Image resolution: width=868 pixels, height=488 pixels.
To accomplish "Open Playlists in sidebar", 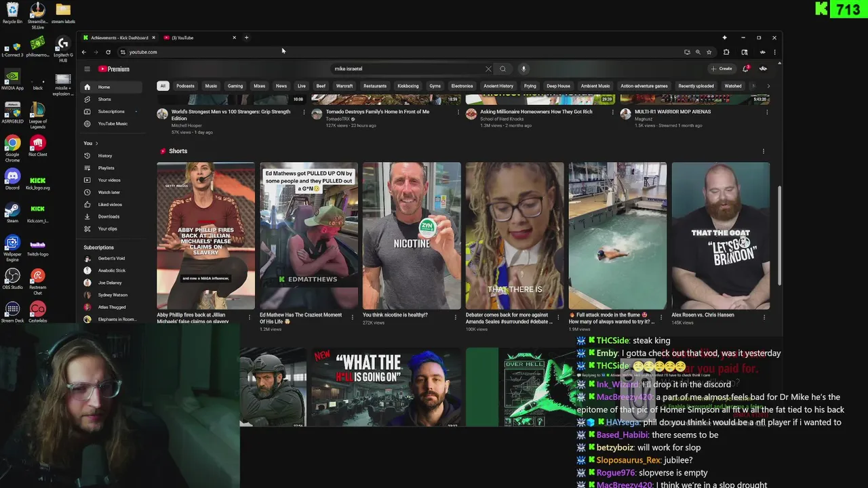I will click(x=111, y=168).
